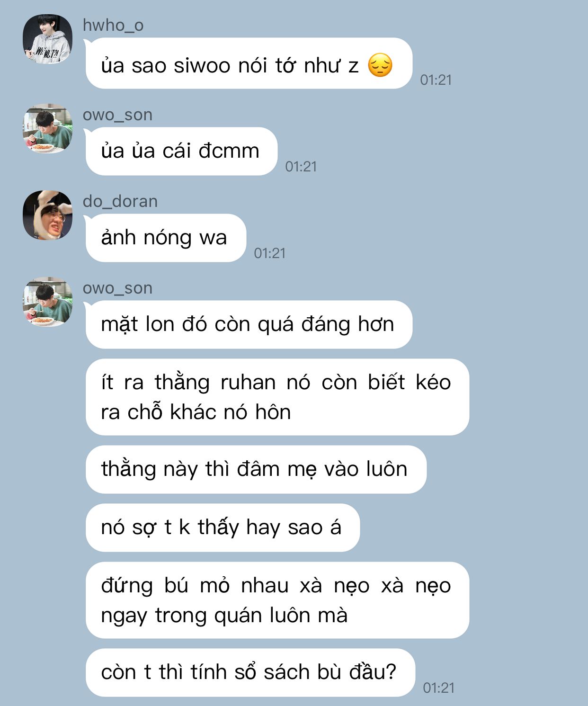Select message bubble 'ủa ủa cái đcmm'
Screen dimensions: 588x706
[x=181, y=151]
